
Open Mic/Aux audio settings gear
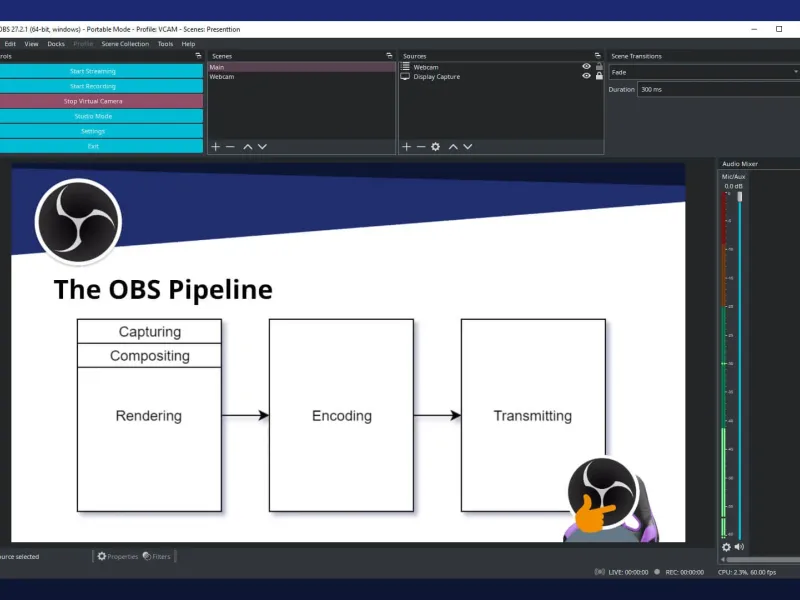pyautogui.click(x=727, y=547)
